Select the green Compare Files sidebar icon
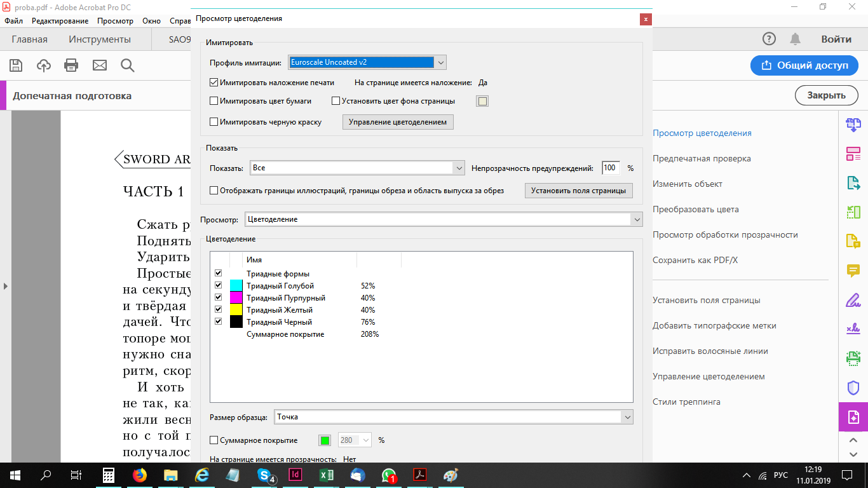Screen dimensions: 868x488 (x=853, y=212)
